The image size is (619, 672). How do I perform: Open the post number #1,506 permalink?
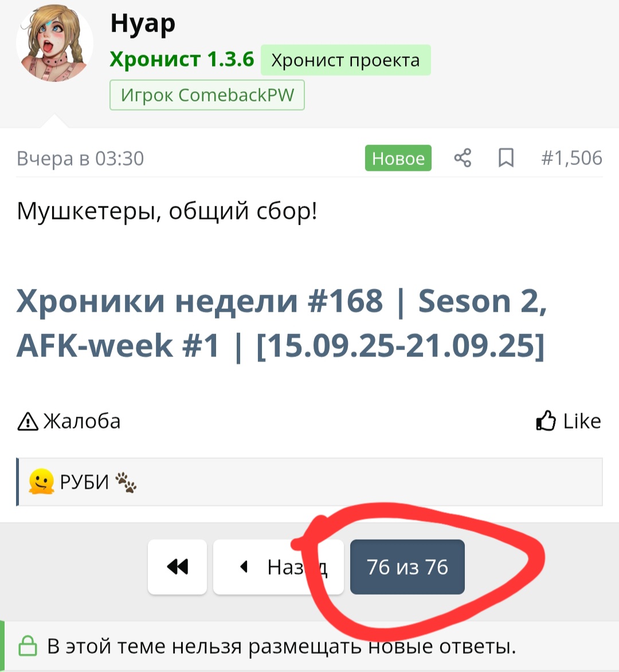pyautogui.click(x=571, y=158)
